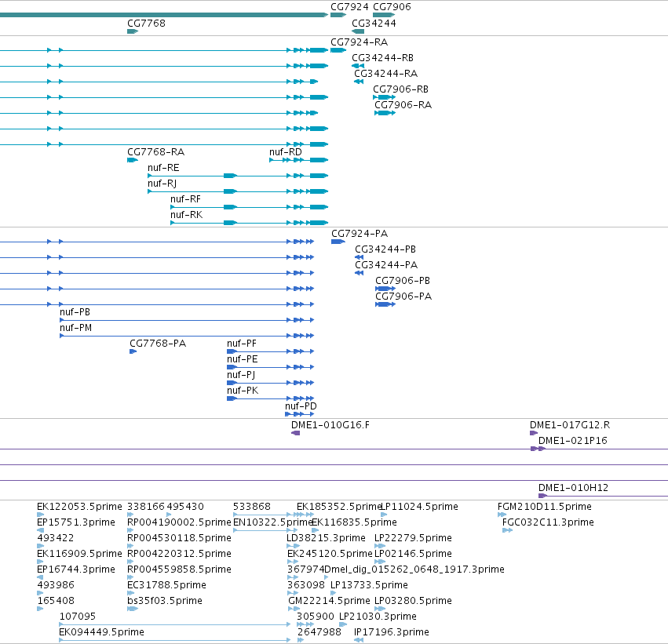The height and width of the screenshot is (644, 668).
Task: Click the CG7906-RB transcript label
Action: 400,89
